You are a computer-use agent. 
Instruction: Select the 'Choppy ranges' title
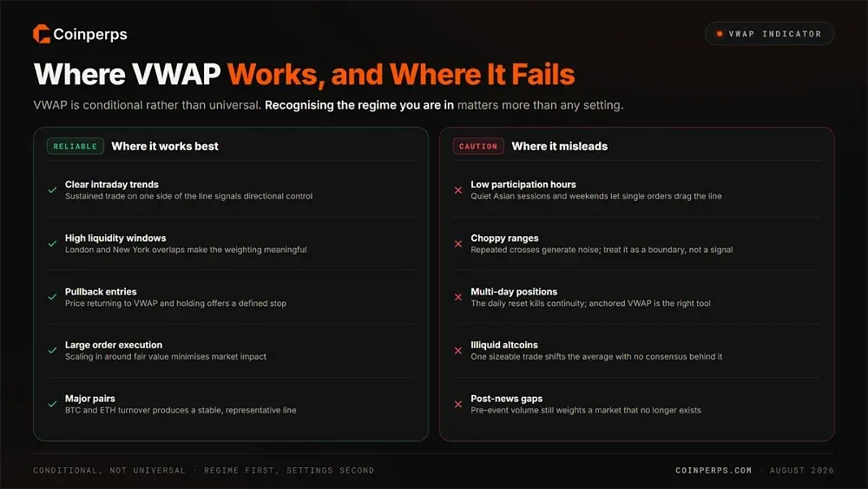tap(504, 238)
